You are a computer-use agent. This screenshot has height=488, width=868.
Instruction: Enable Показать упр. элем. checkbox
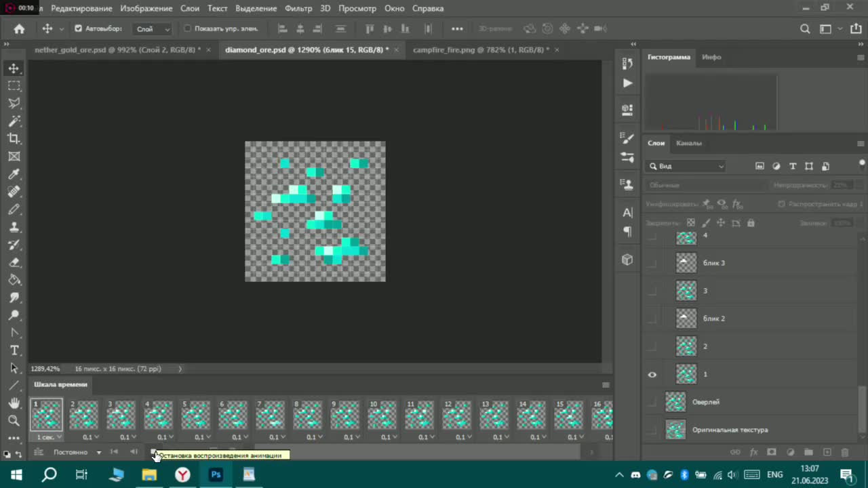click(187, 29)
